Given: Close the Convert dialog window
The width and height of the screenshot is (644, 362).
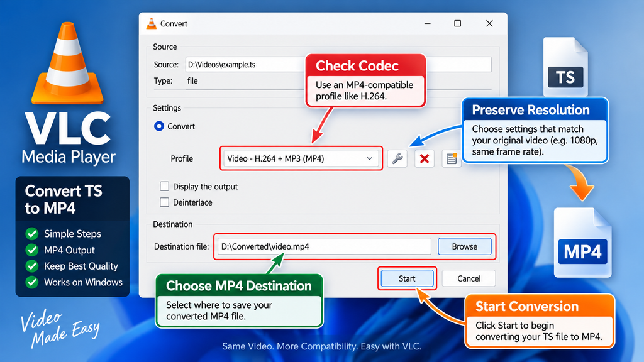Looking at the screenshot, I should coord(489,23).
